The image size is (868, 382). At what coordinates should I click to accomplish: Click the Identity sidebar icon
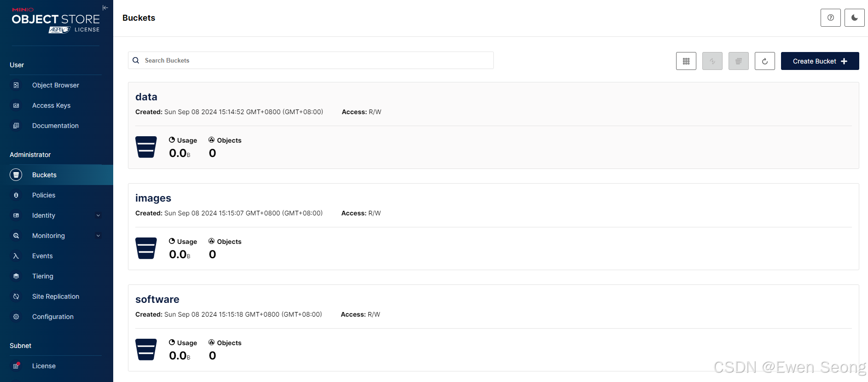16,215
